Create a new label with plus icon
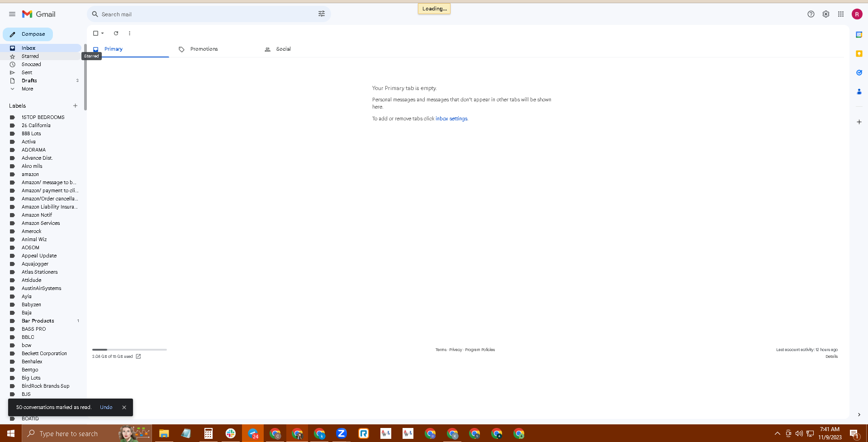Viewport: 868px width, 442px height. (75, 106)
